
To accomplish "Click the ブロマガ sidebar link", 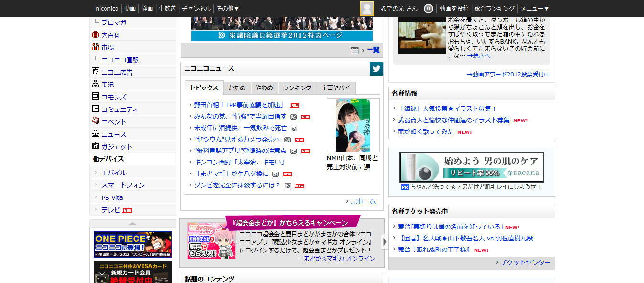I will coord(114,22).
